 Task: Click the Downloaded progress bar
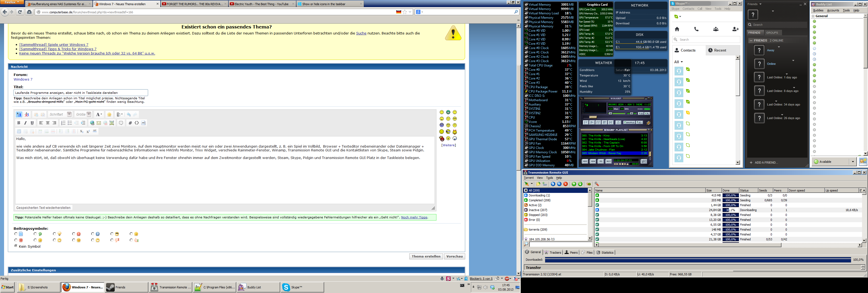[697, 260]
